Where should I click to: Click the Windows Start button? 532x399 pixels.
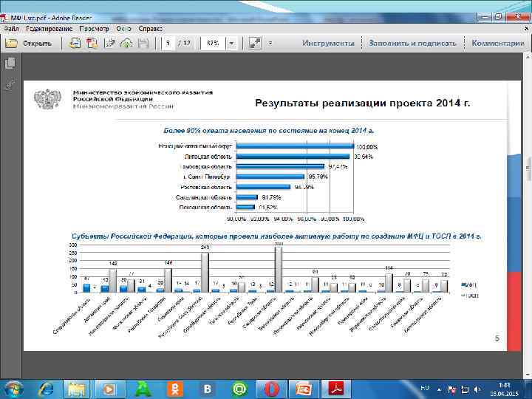click(x=13, y=389)
